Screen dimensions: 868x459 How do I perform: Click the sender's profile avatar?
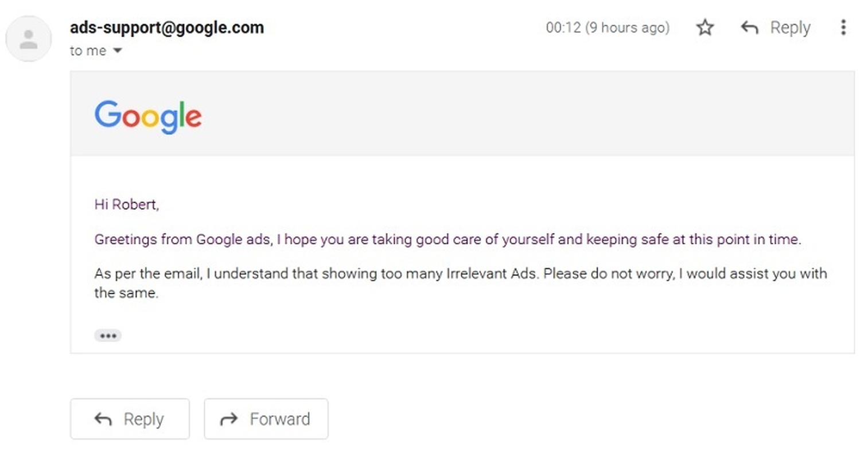[29, 39]
